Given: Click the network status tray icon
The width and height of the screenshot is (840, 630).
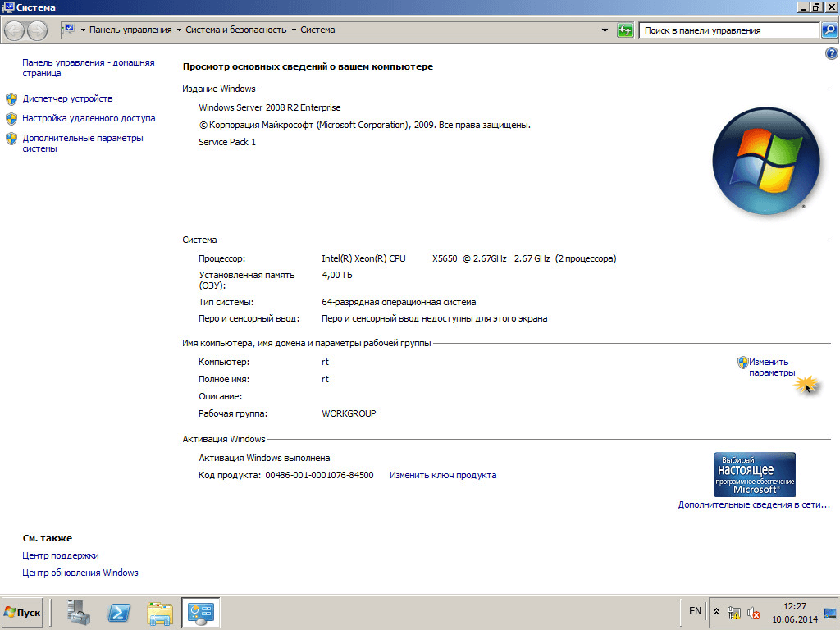Looking at the screenshot, I should pos(734,612).
